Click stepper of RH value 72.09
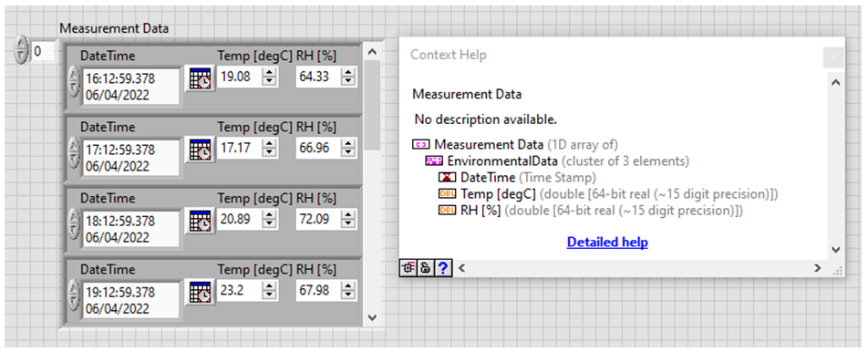This screenshot has height=352, width=868. (x=347, y=219)
